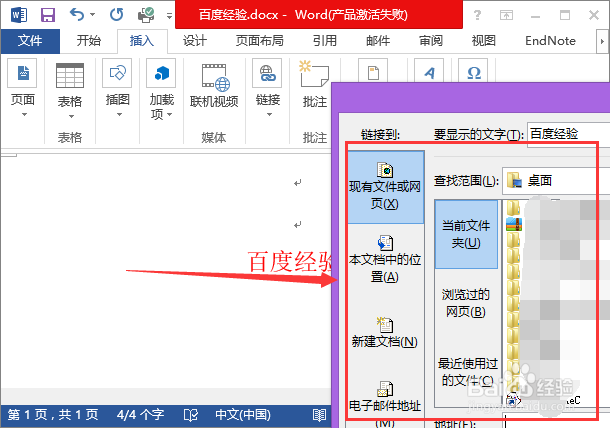Select 本文档中的位置(A) link target
Image resolution: width=610 pixels, height=428 pixels.
tap(386, 259)
